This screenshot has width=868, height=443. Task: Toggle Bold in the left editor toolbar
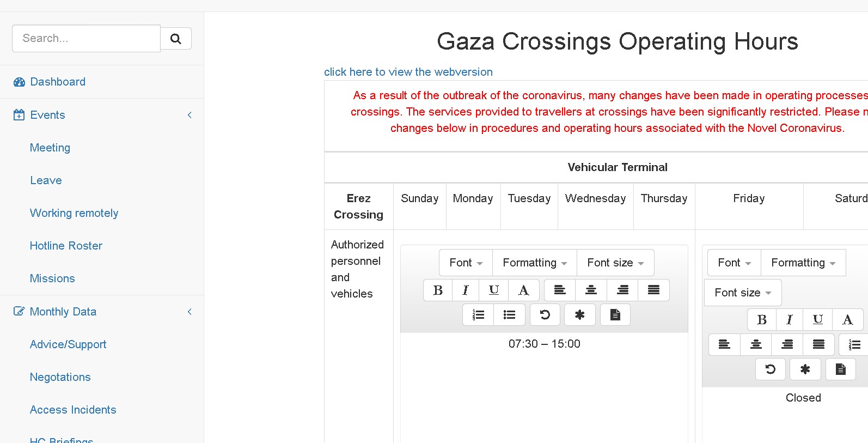438,290
